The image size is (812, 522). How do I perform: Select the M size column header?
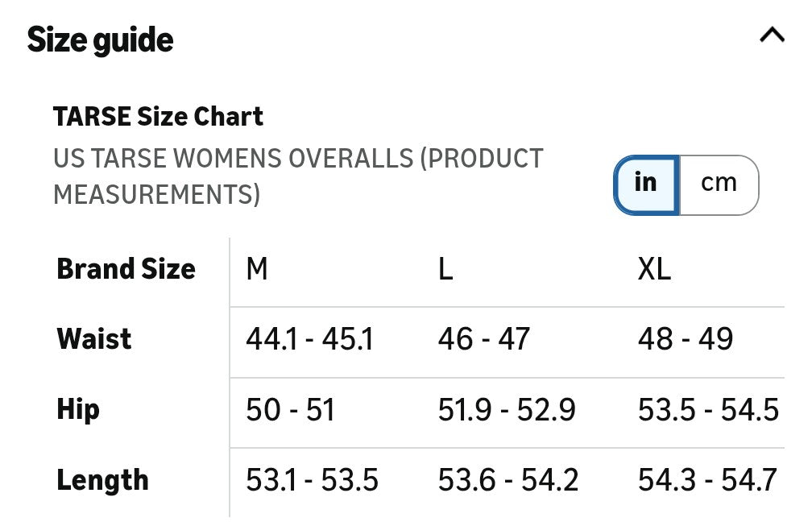click(257, 269)
